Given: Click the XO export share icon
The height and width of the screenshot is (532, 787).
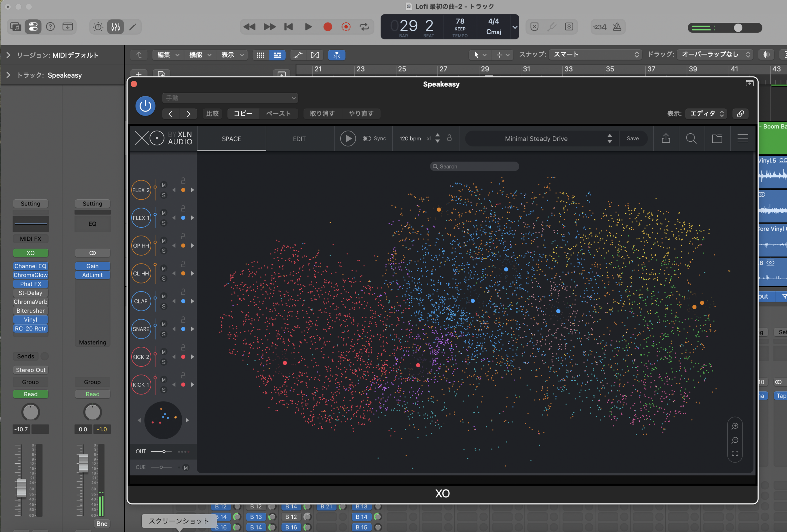Looking at the screenshot, I should click(x=666, y=139).
